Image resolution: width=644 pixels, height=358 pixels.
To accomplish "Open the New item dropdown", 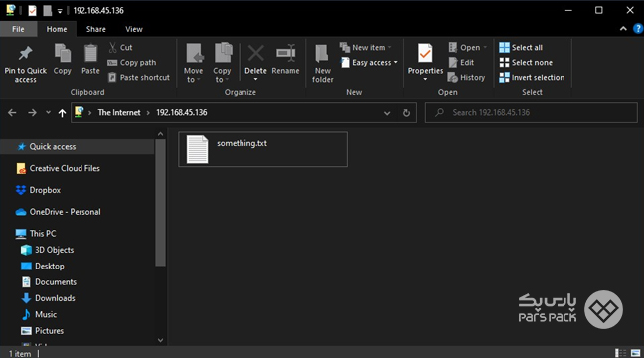I will tap(365, 48).
